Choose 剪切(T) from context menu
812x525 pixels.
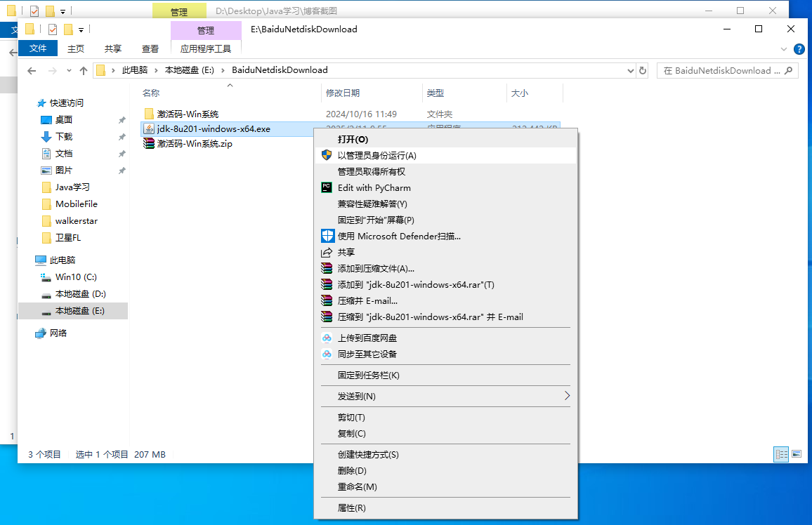click(x=445, y=417)
